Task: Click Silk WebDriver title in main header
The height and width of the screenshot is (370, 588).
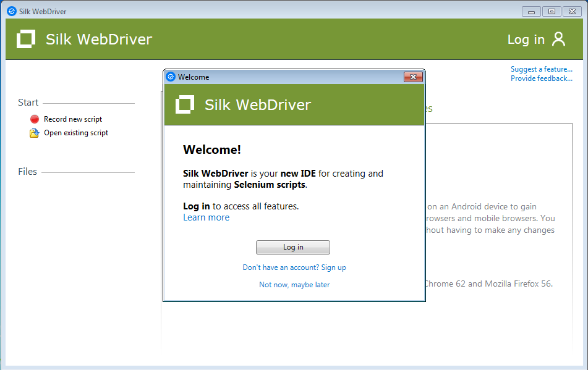Action: (99, 40)
